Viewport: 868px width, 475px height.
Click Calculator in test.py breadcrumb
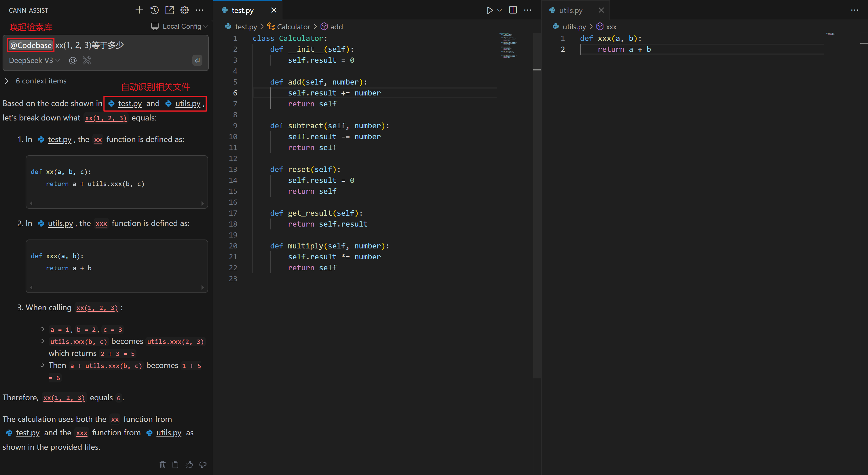coord(293,26)
